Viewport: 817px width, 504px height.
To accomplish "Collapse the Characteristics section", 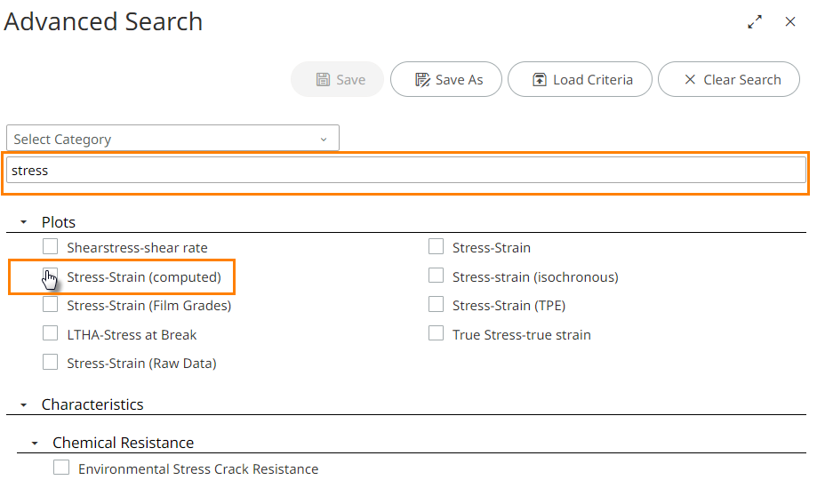I will (x=24, y=404).
